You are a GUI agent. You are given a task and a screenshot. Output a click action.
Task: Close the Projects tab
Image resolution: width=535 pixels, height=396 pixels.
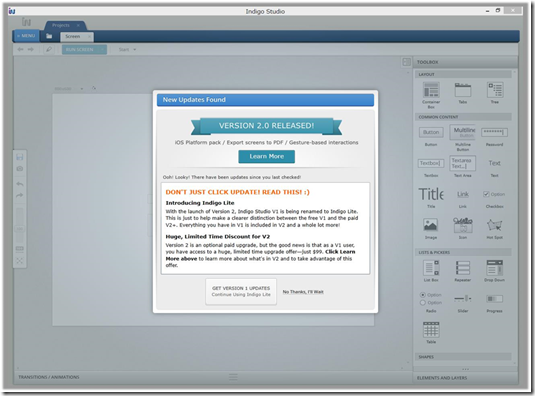(78, 25)
